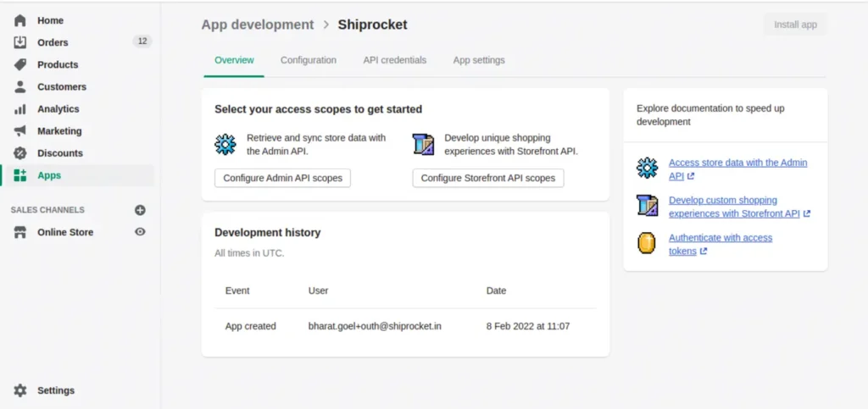
Task: Click the gold coin access tokens icon
Action: pos(647,243)
